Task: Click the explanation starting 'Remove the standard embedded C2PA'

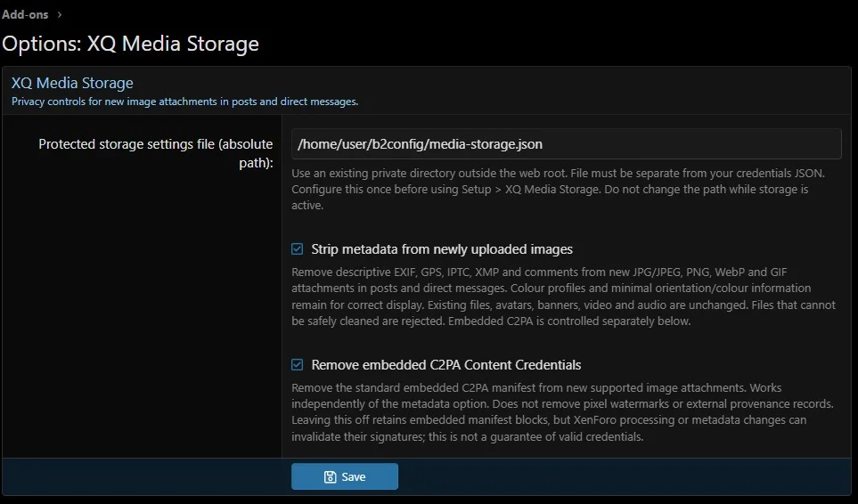Action: (x=562, y=412)
